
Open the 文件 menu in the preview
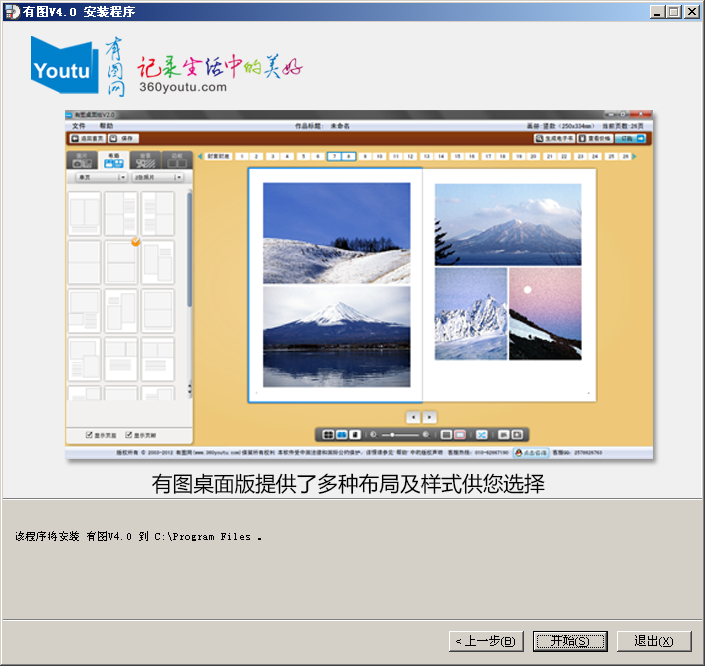(x=79, y=126)
